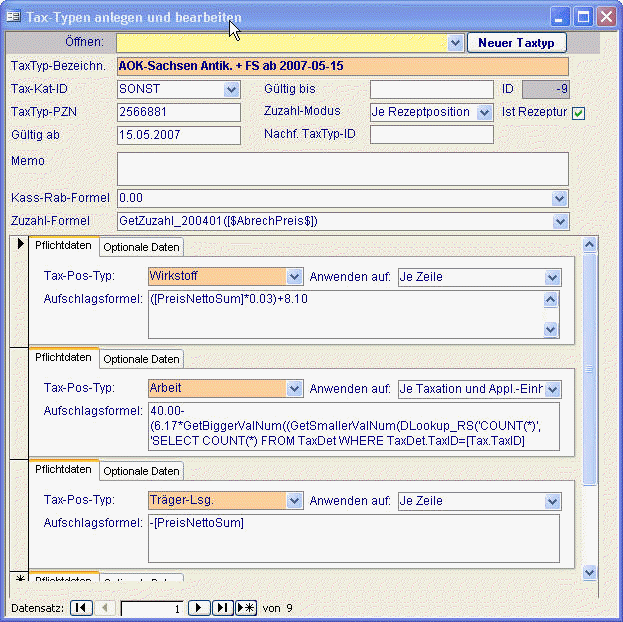Open Anwenden auf dropdown in Wirkstoff row

[x=552, y=277]
